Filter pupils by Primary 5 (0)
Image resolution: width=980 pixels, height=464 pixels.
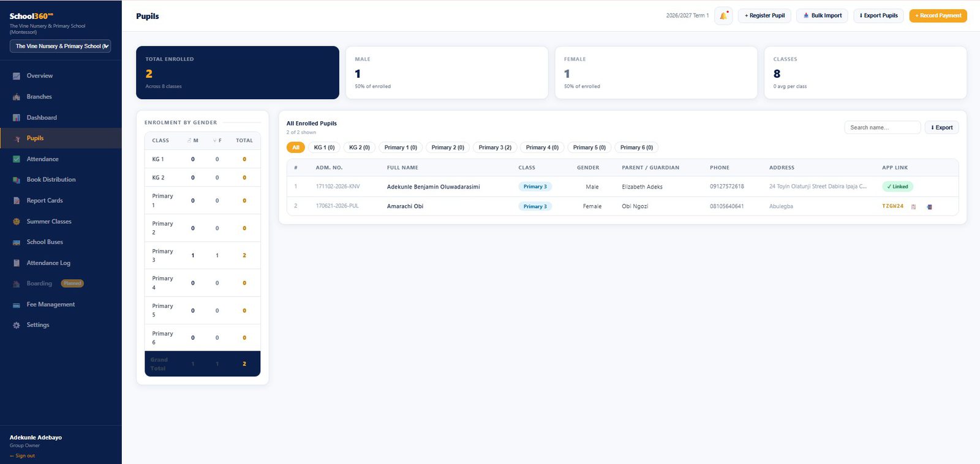point(589,148)
